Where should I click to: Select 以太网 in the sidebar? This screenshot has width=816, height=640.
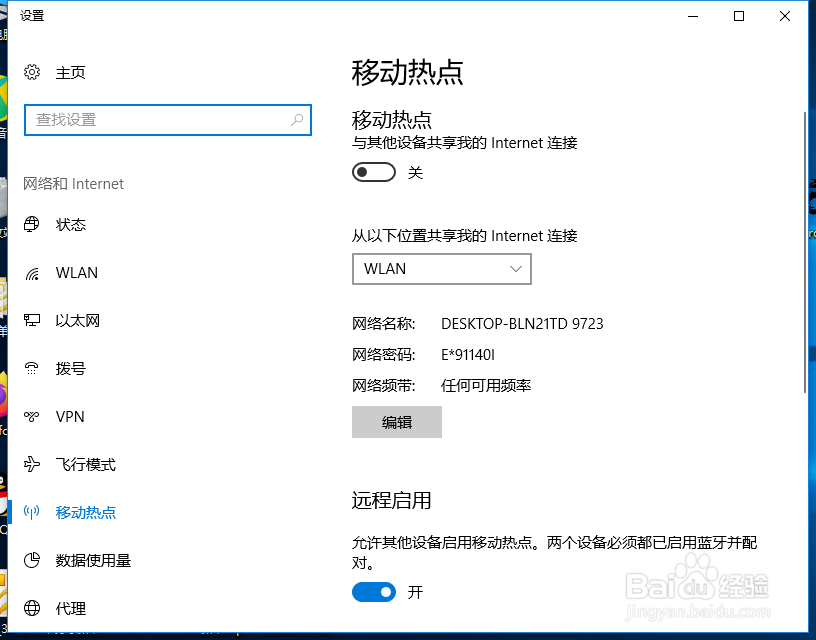[x=78, y=321]
